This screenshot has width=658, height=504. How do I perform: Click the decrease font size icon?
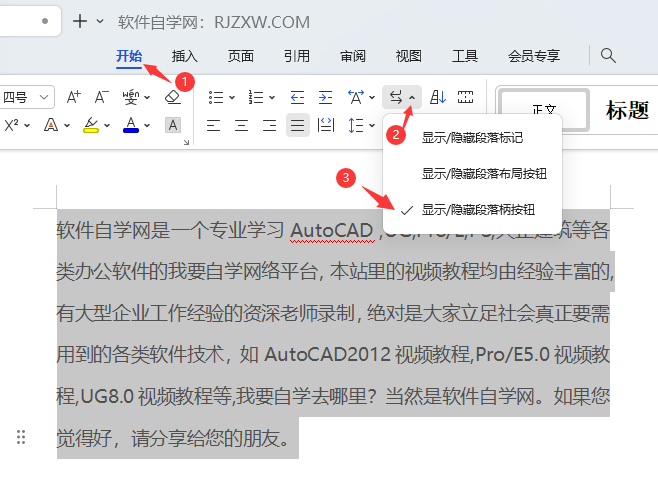click(101, 97)
